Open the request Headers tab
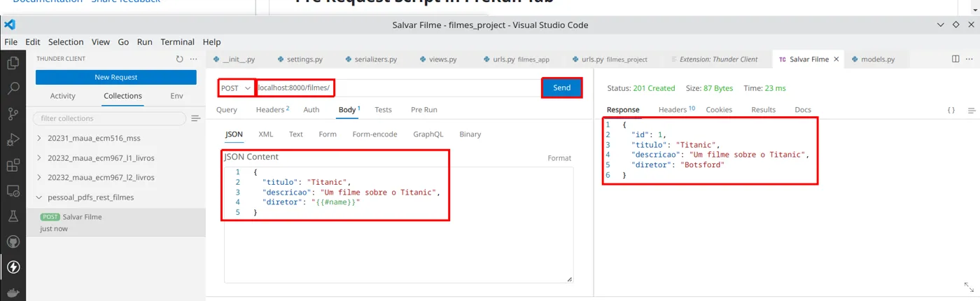The height and width of the screenshot is (301, 980). click(272, 110)
